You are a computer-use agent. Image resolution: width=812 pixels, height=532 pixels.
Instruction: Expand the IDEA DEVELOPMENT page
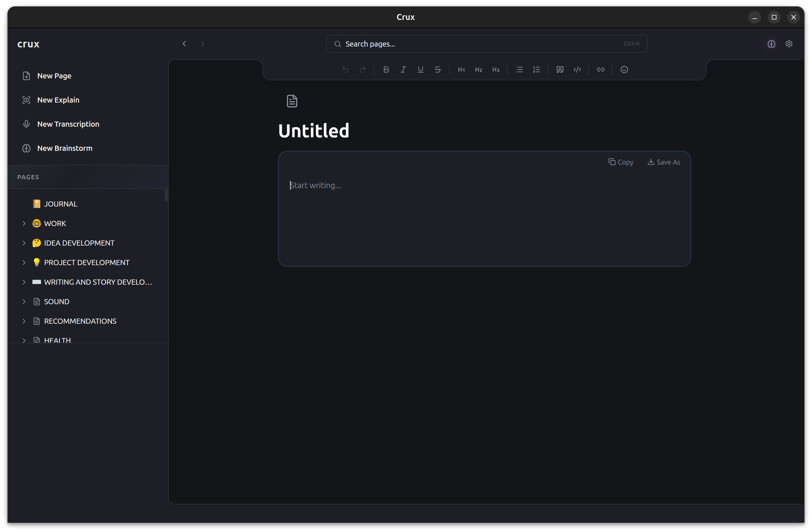tap(24, 243)
